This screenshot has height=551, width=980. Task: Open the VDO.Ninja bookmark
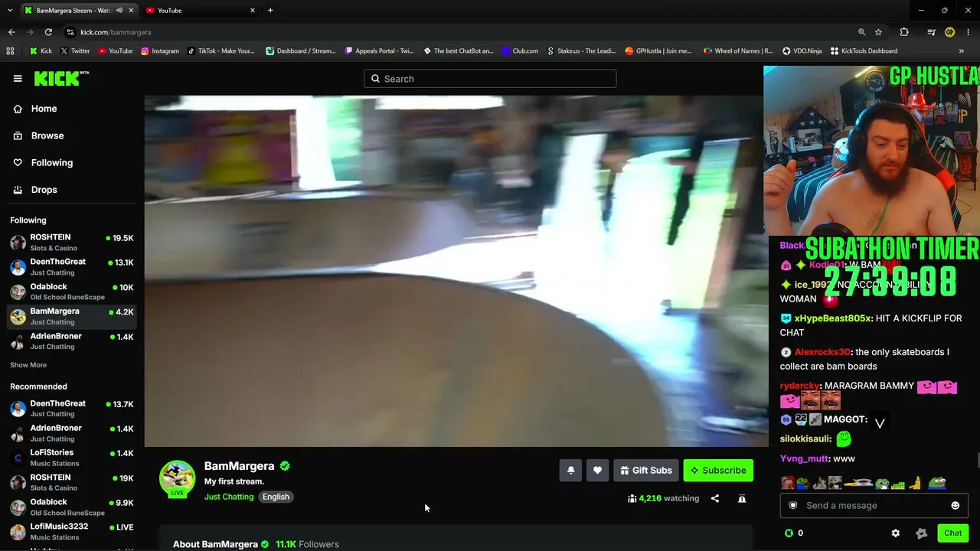(x=802, y=51)
